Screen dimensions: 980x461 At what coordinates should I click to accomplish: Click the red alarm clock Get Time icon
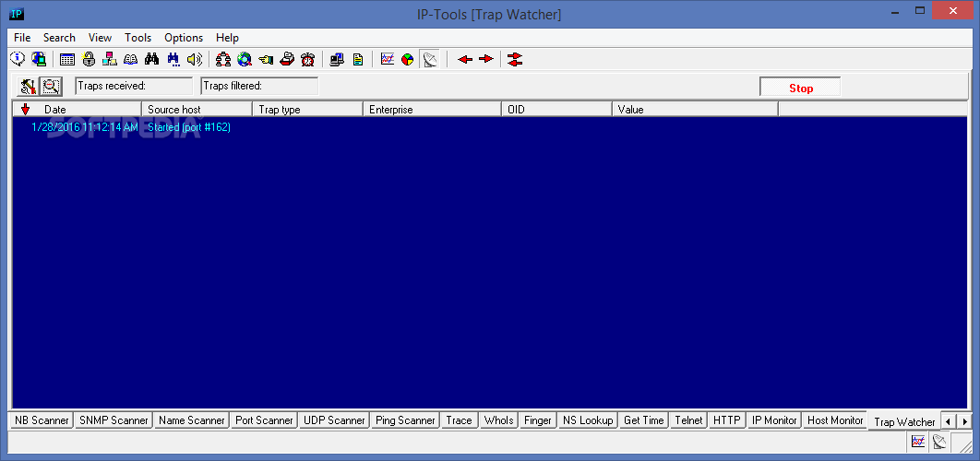pos(307,59)
